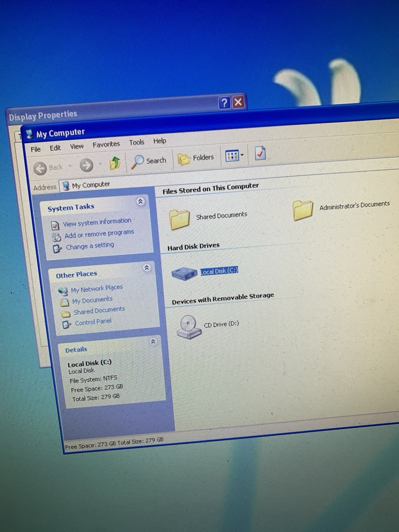
Task: Click the Shared Documents sidebar folder icon
Action: (x=66, y=314)
